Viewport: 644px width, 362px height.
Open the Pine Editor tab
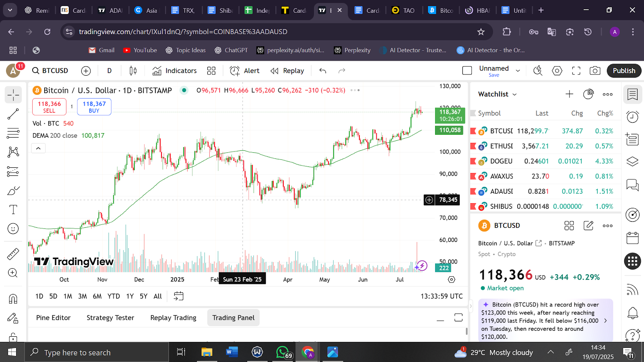click(x=53, y=318)
